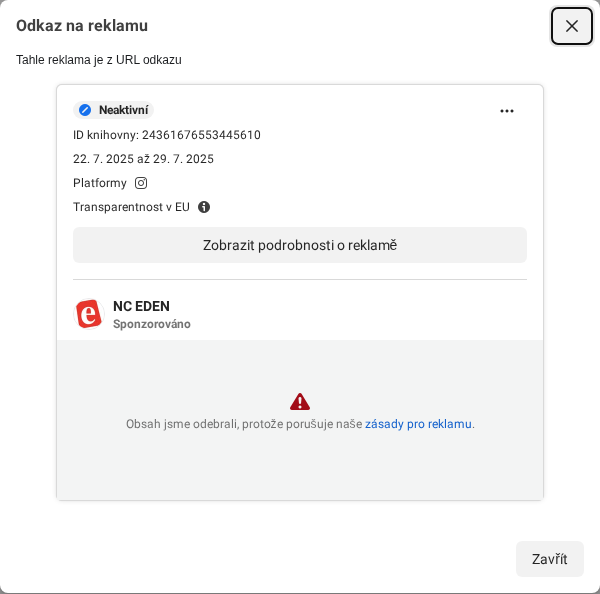The height and width of the screenshot is (594, 600).
Task: Click the Odkaz na reklamu title
Action: (82, 26)
